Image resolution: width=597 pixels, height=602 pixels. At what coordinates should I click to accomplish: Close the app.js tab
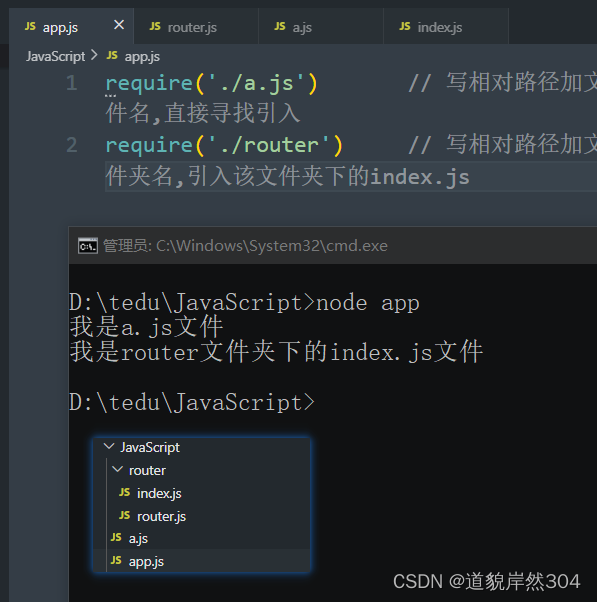tap(119, 25)
